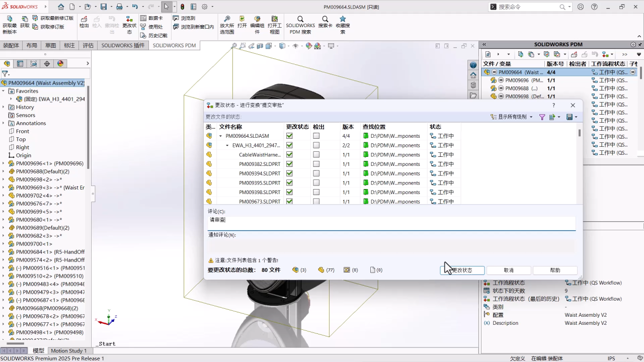Image resolution: width=644 pixels, height=362 pixels.
Task: Click the 版本号 column header in PDM pane
Action: pos(556,64)
